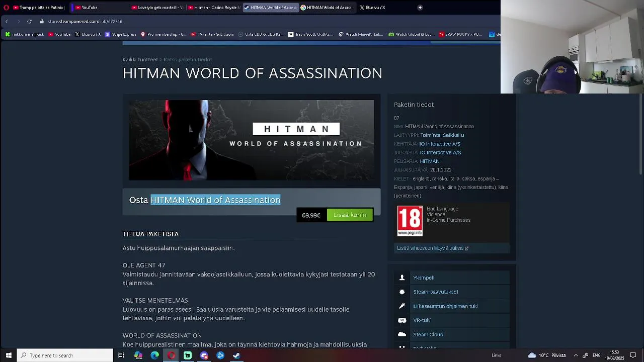644x362 pixels.
Task: Open the Pro membership bookmark
Action: tap(164, 34)
